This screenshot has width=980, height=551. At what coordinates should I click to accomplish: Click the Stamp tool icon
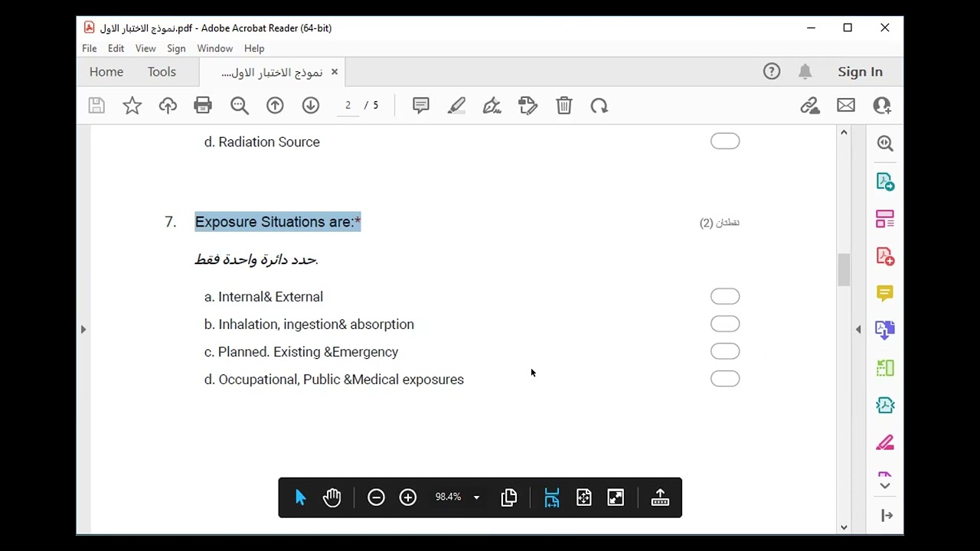pos(528,106)
